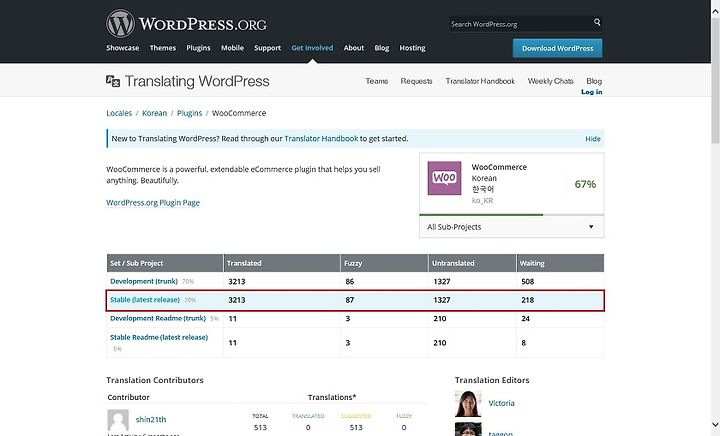Screen dimensions: 720x436
Task: Click the 67% completion figure
Action: [x=585, y=184]
